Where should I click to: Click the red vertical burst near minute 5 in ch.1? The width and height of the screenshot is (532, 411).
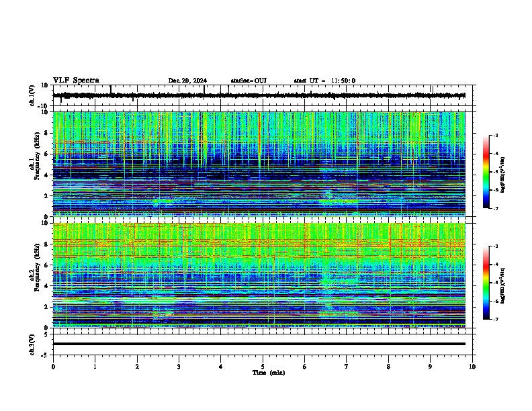coord(259,139)
